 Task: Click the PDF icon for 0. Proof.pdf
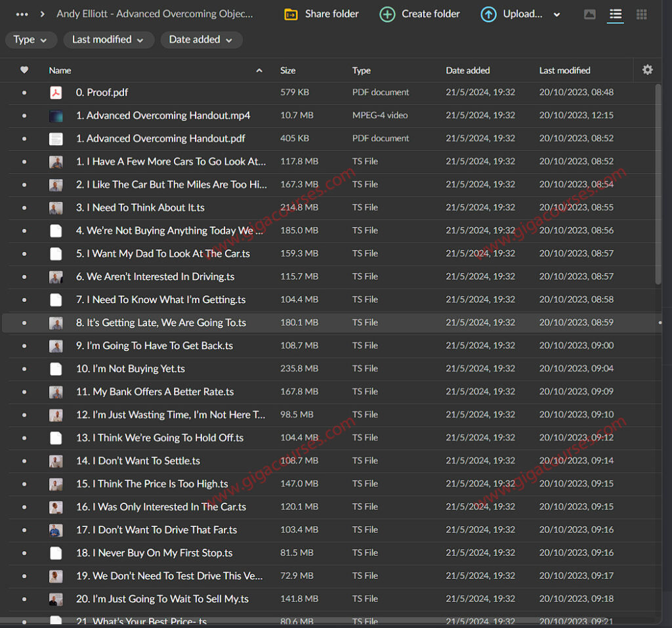pos(56,93)
